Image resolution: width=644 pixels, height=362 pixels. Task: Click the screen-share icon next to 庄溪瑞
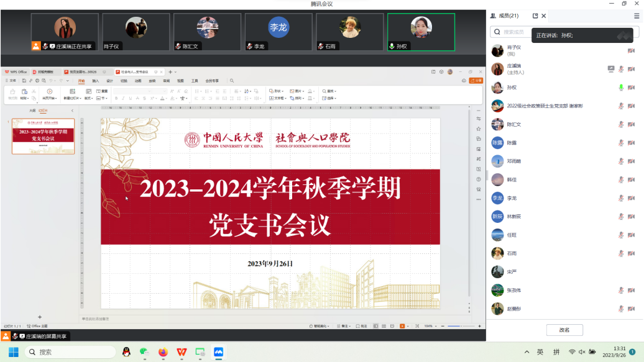[x=611, y=69]
